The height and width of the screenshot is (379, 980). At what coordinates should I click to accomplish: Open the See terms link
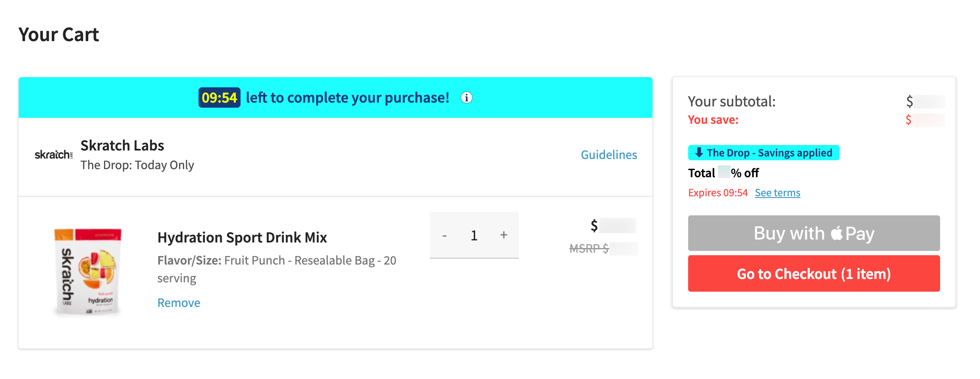(777, 193)
